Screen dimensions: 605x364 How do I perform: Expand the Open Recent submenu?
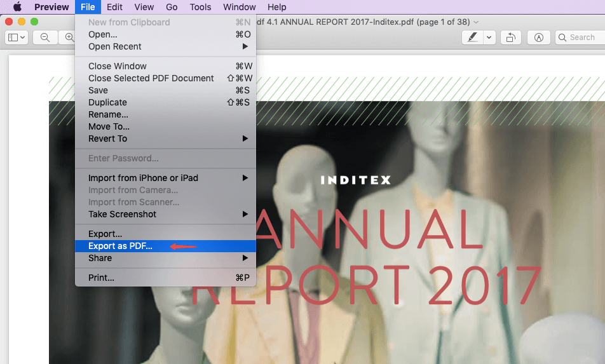pos(245,46)
